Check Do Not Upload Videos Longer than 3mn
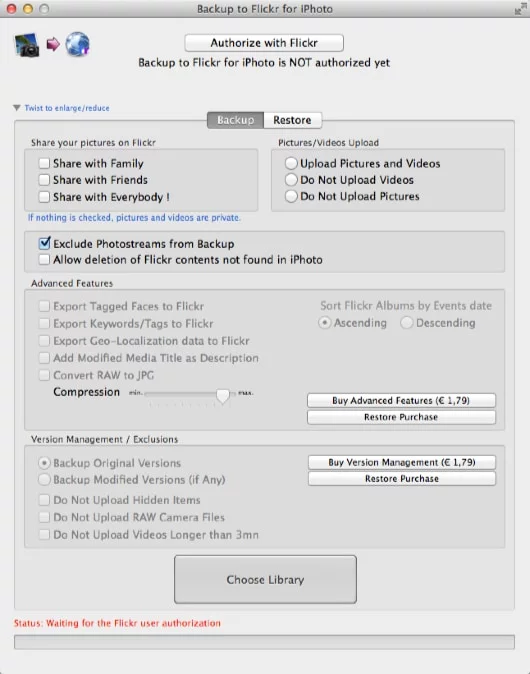The width and height of the screenshot is (530, 674). pos(44,535)
